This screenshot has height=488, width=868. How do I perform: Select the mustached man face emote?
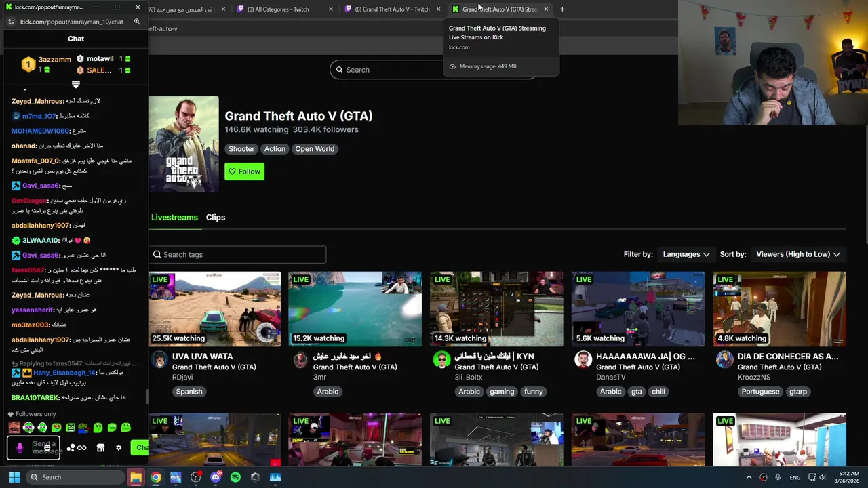(14, 427)
